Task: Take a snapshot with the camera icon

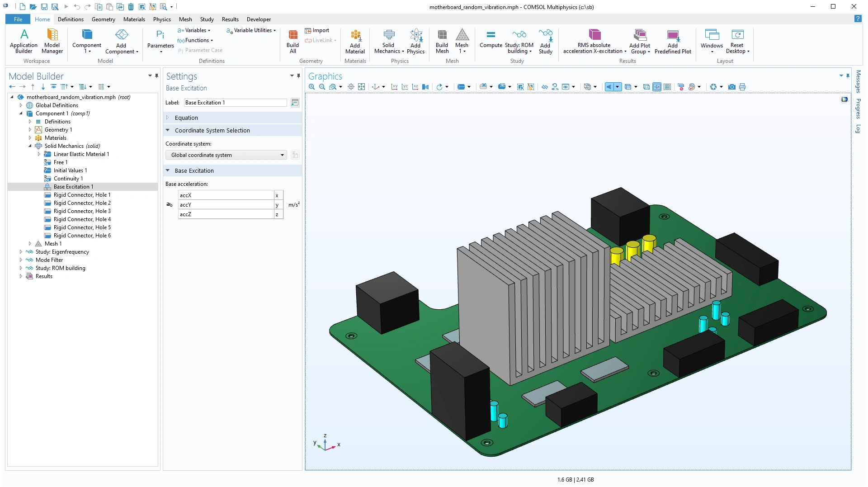Action: click(731, 87)
